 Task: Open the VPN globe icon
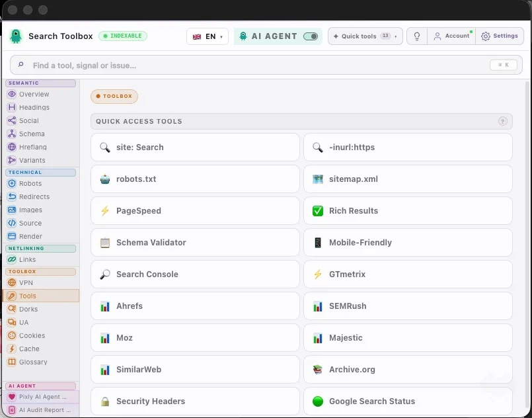pos(12,282)
